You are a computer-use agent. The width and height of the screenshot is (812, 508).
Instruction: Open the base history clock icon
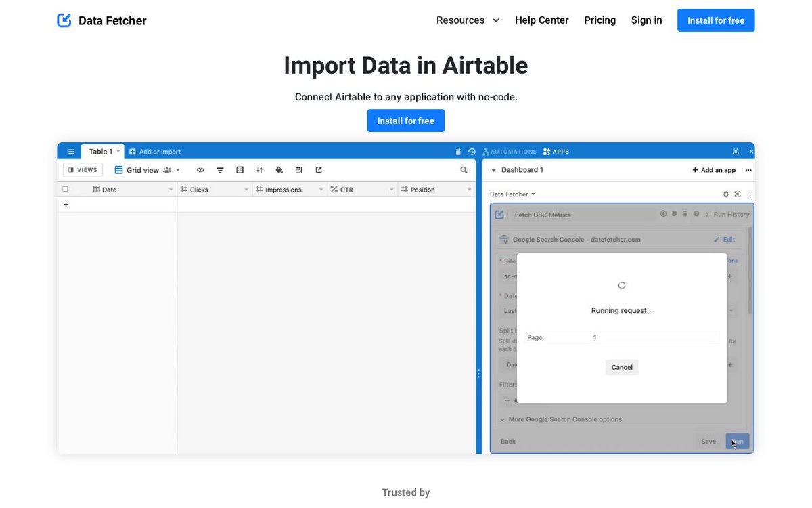point(472,152)
